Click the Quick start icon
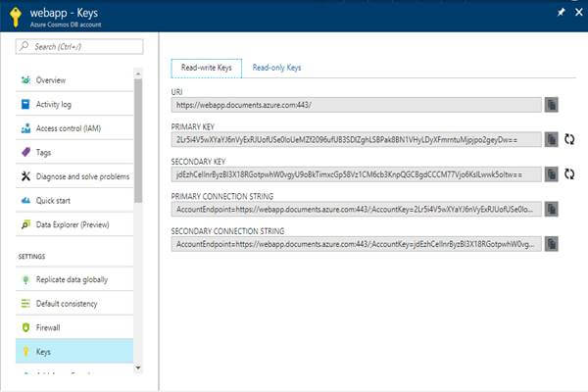The image size is (588, 392). click(25, 200)
